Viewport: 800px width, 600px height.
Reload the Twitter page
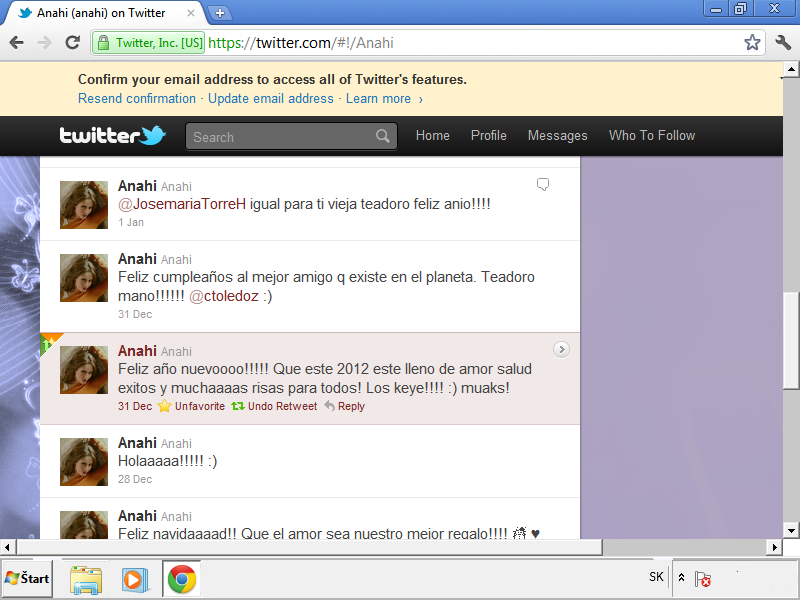(x=72, y=43)
